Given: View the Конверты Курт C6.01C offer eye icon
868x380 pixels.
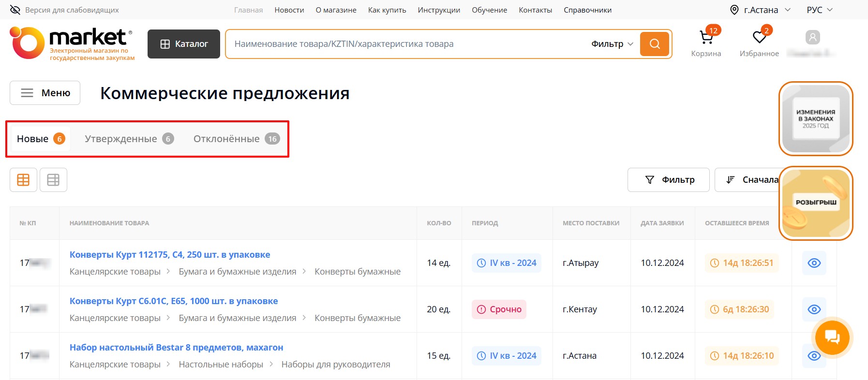Looking at the screenshot, I should point(814,309).
